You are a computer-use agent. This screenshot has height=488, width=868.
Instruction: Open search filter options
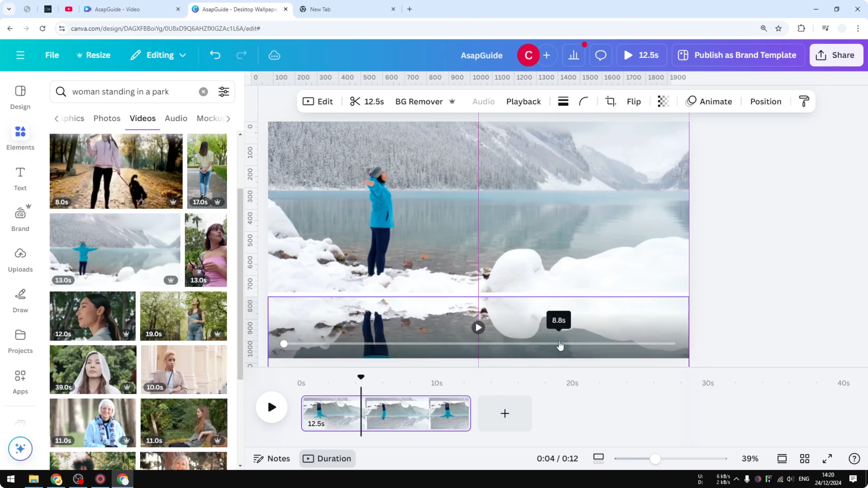[223, 92]
